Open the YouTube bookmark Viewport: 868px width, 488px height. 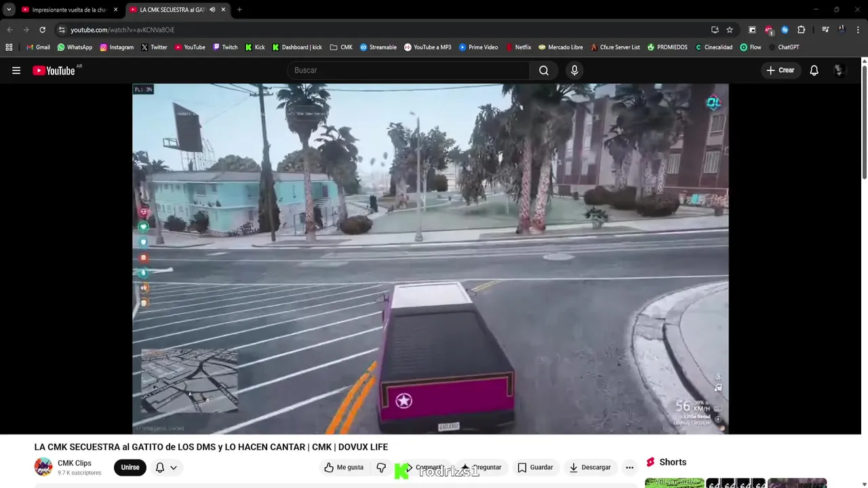[190, 47]
